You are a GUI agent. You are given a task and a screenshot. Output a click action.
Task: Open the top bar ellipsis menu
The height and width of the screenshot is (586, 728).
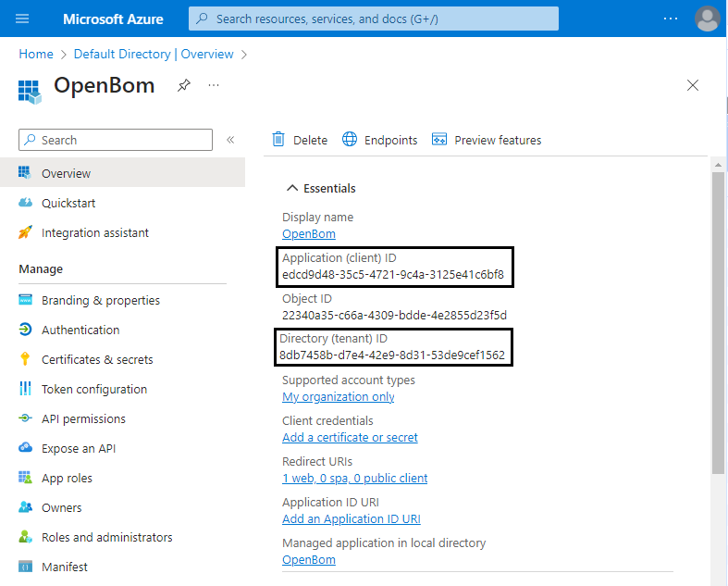(x=671, y=19)
